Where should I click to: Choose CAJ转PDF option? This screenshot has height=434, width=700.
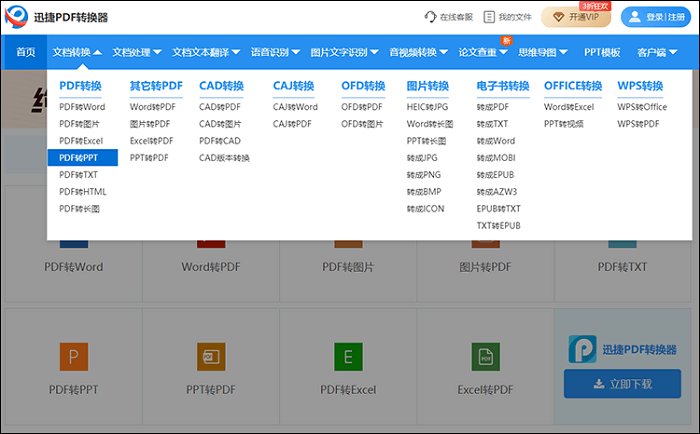pos(292,124)
